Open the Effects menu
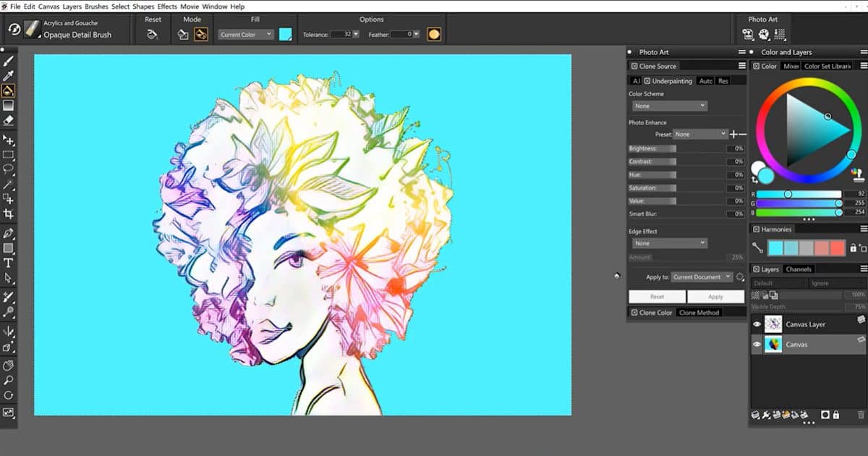868x456 pixels. (x=167, y=6)
